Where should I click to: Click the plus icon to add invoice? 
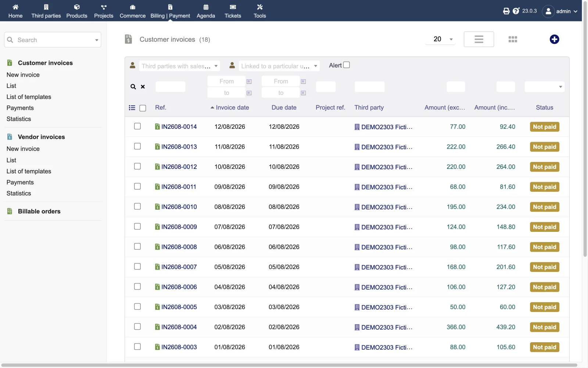pyautogui.click(x=554, y=39)
